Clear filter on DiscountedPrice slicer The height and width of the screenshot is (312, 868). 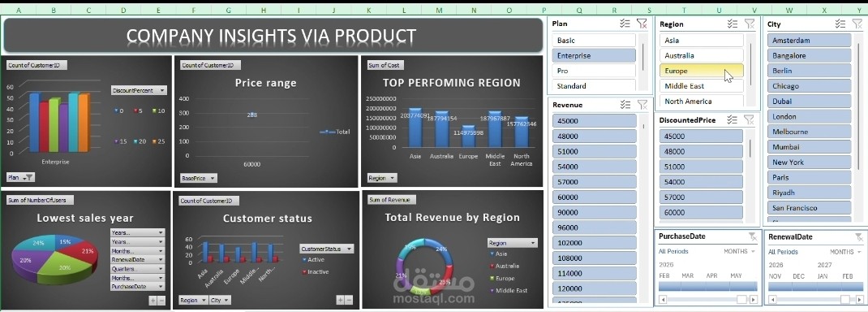click(749, 119)
